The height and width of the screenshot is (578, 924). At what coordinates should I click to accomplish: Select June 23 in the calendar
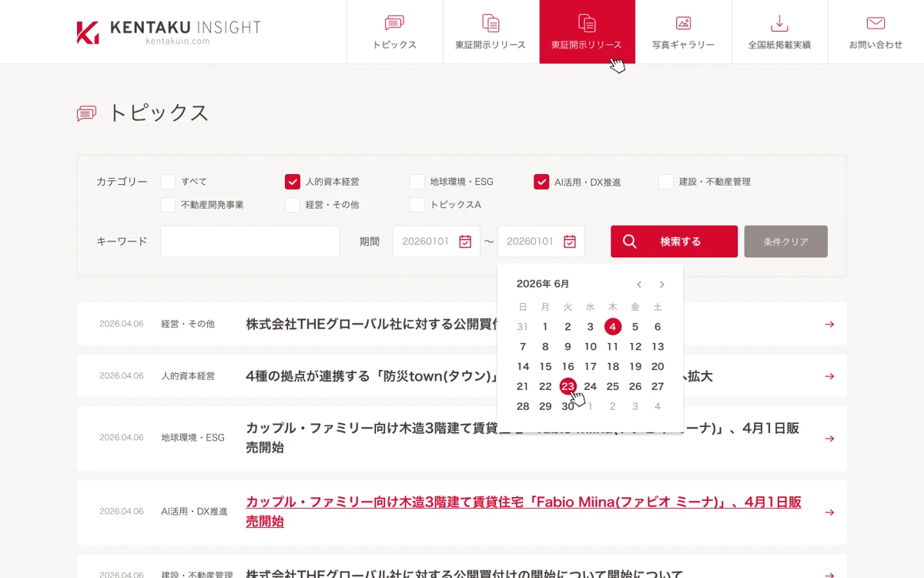568,387
